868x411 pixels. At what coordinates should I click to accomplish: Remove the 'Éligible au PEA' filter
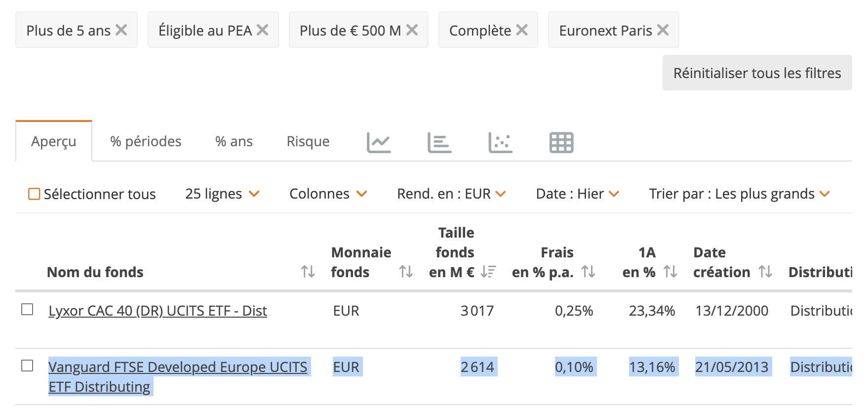coord(263,30)
